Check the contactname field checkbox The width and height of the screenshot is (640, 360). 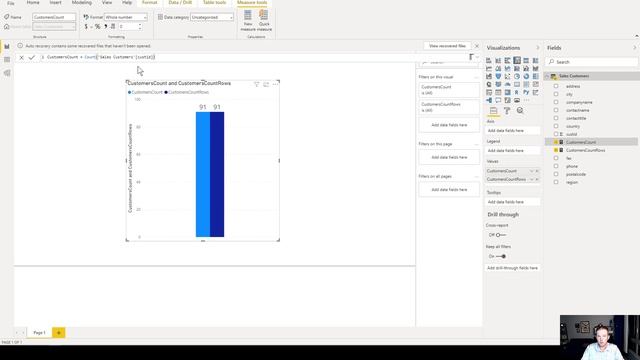[x=556, y=110]
